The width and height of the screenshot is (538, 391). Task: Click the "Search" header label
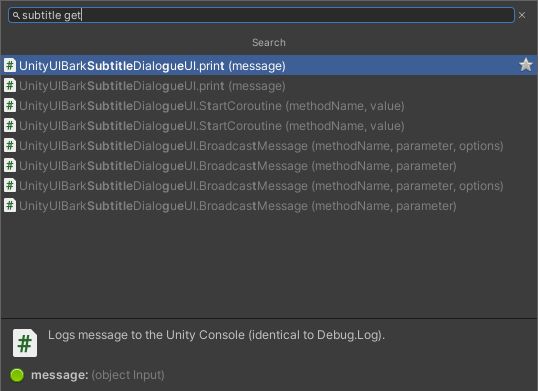point(269,43)
